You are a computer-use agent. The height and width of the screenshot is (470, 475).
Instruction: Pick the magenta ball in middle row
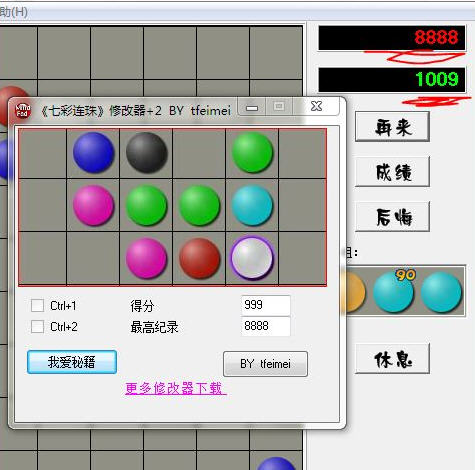pos(93,205)
